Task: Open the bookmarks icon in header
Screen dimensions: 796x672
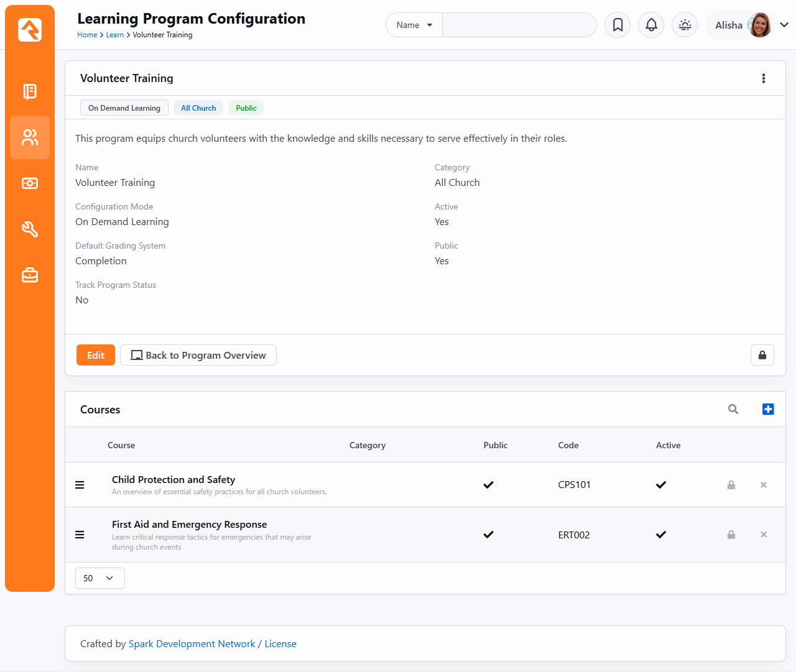Action: tap(618, 25)
